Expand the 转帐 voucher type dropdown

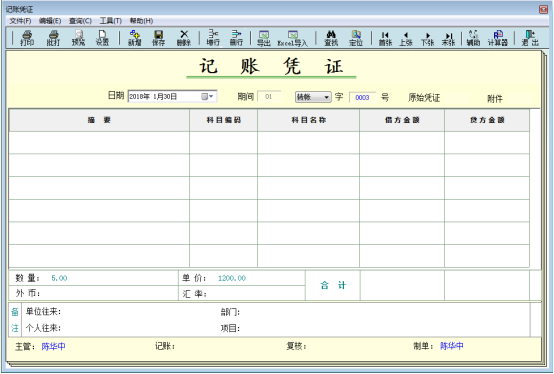pos(326,97)
